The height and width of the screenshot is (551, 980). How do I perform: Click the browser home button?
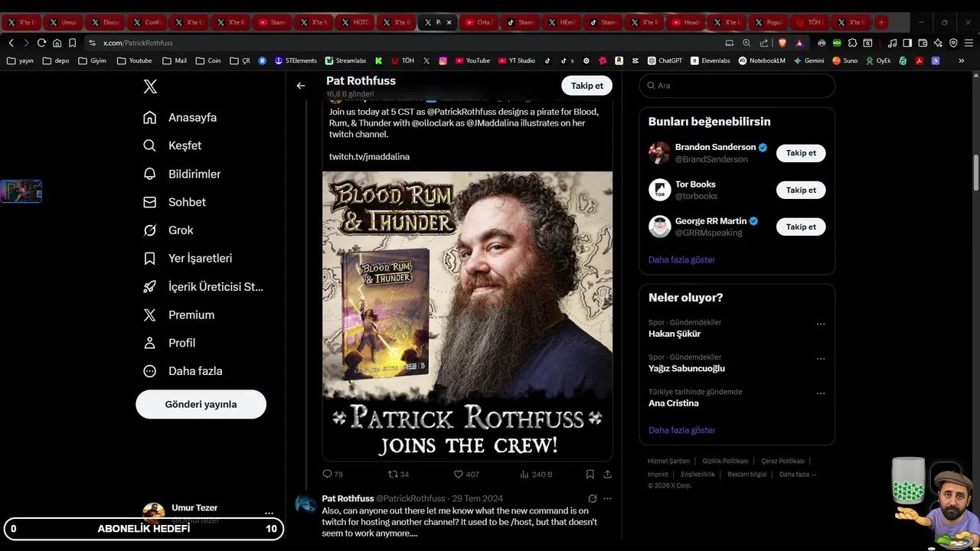57,43
